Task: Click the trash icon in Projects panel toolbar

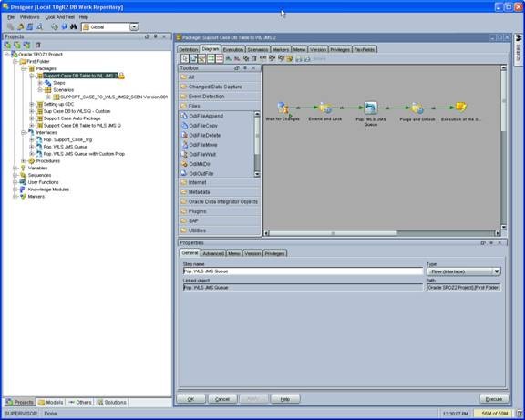Action: [x=38, y=45]
